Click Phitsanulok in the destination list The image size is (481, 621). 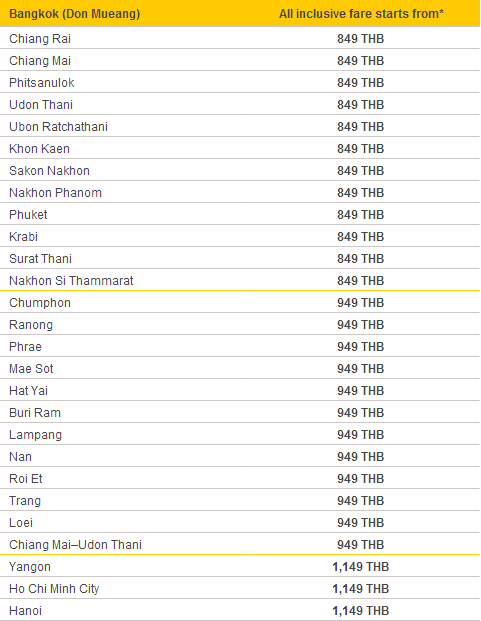(x=42, y=83)
